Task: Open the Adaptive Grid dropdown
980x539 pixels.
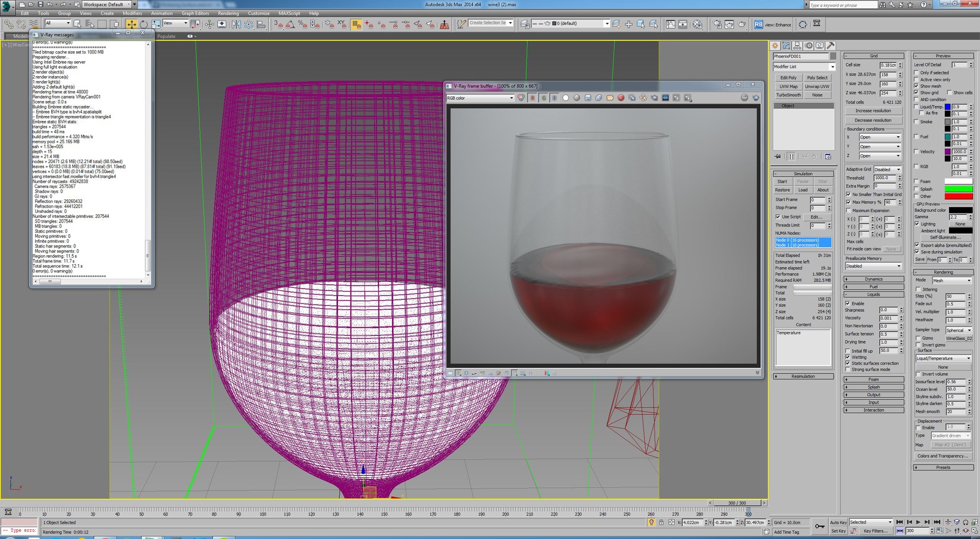Action: (887, 170)
